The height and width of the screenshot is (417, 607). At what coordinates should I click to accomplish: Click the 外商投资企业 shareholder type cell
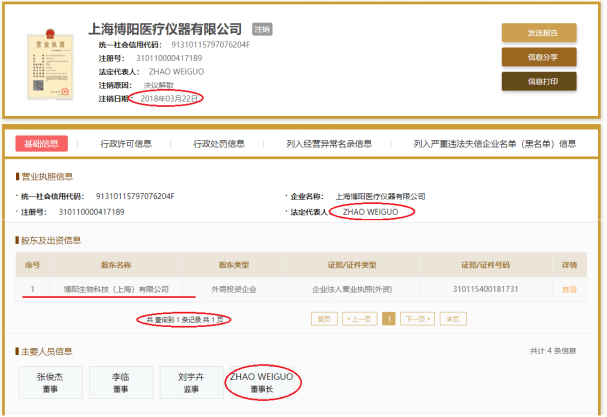point(234,289)
